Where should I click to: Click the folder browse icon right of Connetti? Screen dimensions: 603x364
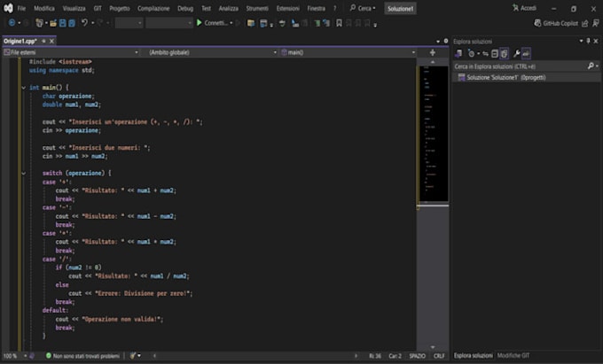click(x=251, y=23)
